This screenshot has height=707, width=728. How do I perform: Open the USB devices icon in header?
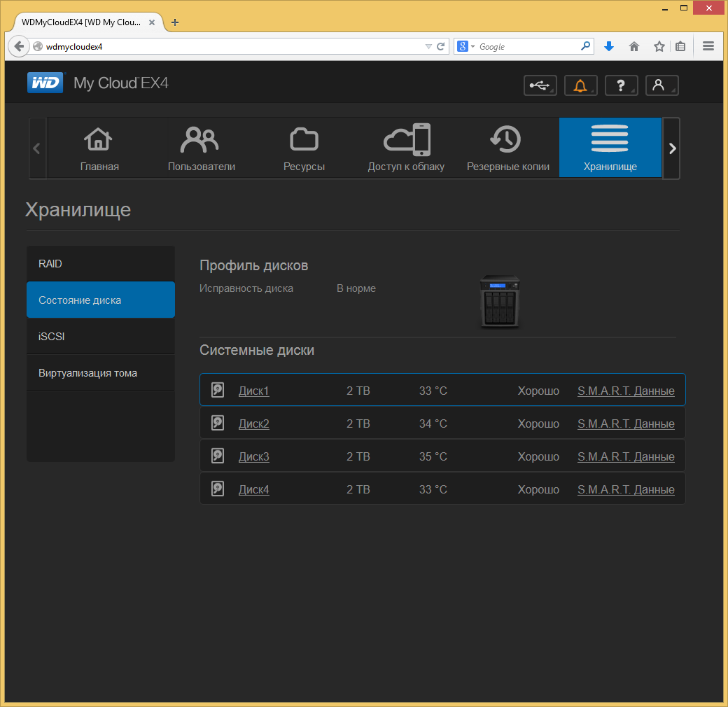click(x=540, y=85)
